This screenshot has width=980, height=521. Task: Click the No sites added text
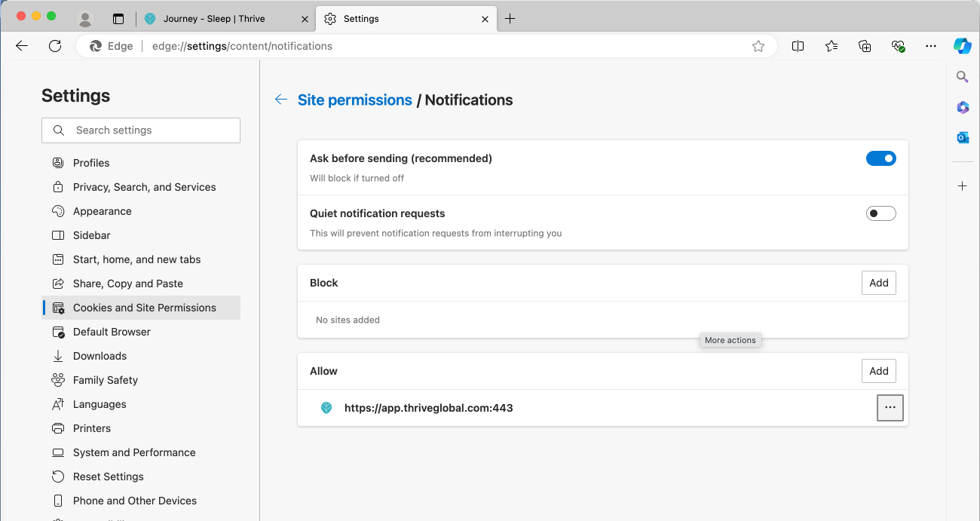click(348, 320)
